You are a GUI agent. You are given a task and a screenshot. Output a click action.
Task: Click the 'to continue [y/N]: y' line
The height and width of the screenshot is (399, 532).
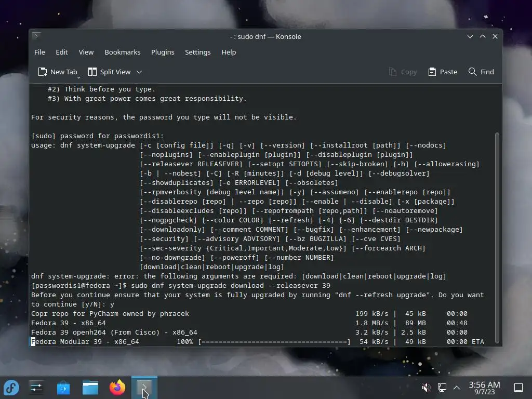point(73,304)
